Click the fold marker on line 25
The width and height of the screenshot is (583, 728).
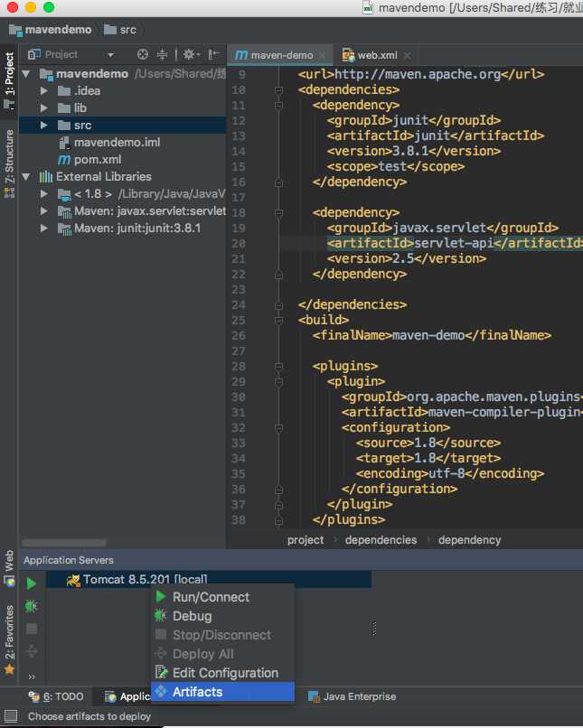coord(278,320)
